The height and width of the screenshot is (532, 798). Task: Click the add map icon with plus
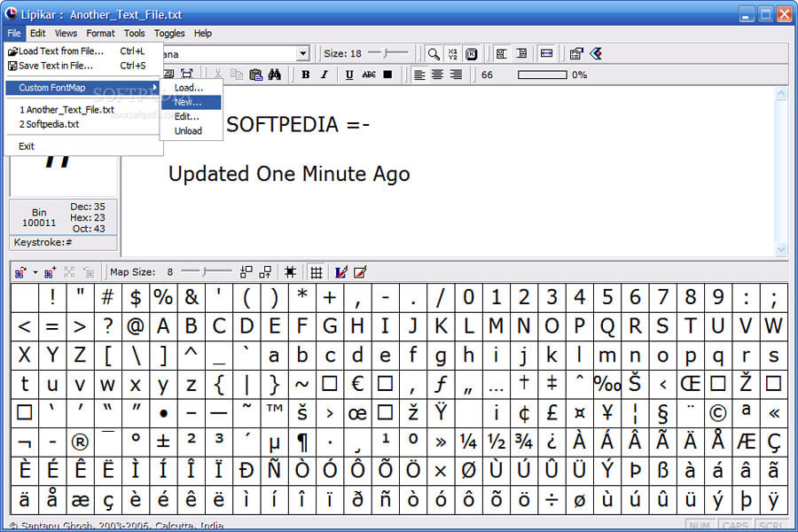pos(50,272)
